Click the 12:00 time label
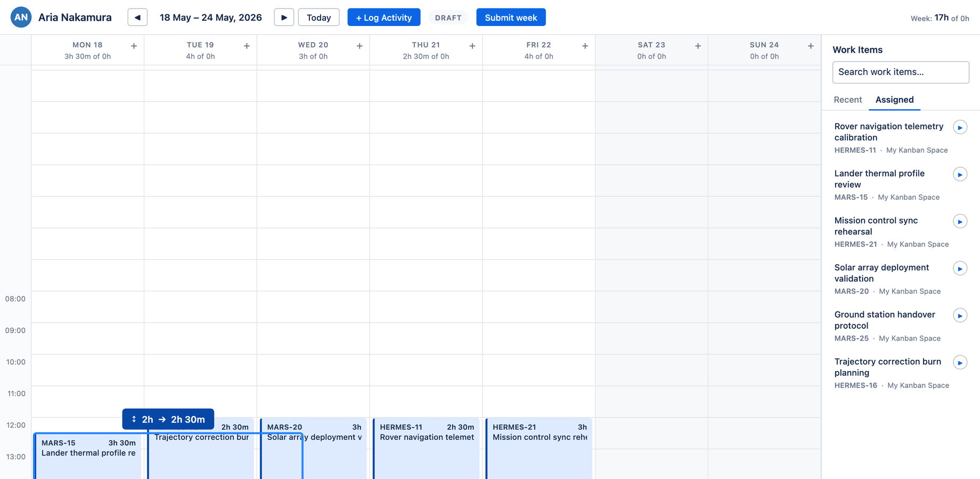The height and width of the screenshot is (479, 980). (15, 425)
